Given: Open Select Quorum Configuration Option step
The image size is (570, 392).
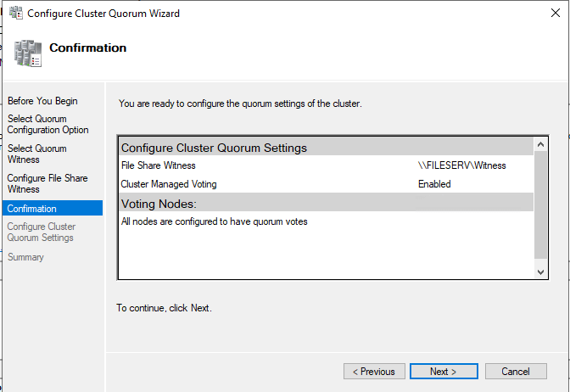Looking at the screenshot, I should pyautogui.click(x=47, y=125).
